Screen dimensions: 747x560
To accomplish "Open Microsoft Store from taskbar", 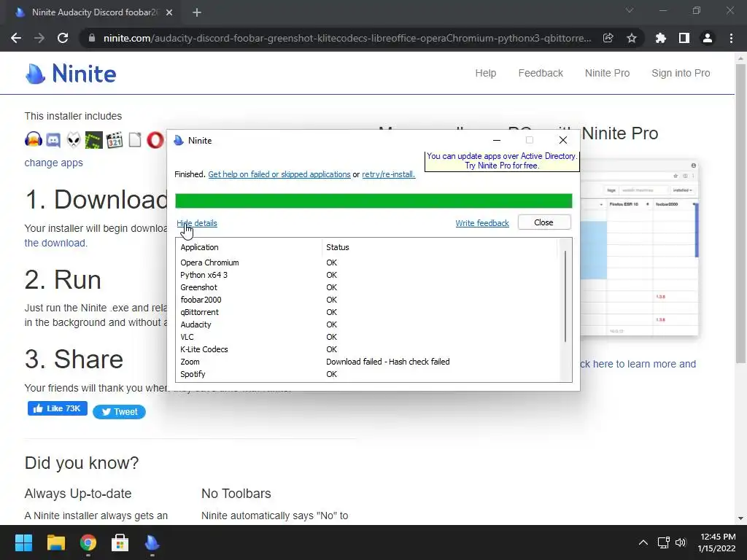I will tap(120, 542).
